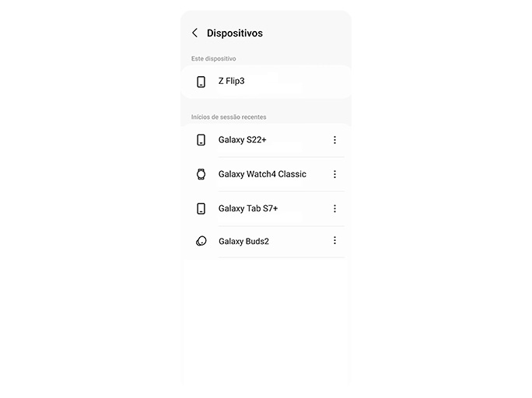Go back using the arrow icon
532x398 pixels.
coord(194,33)
